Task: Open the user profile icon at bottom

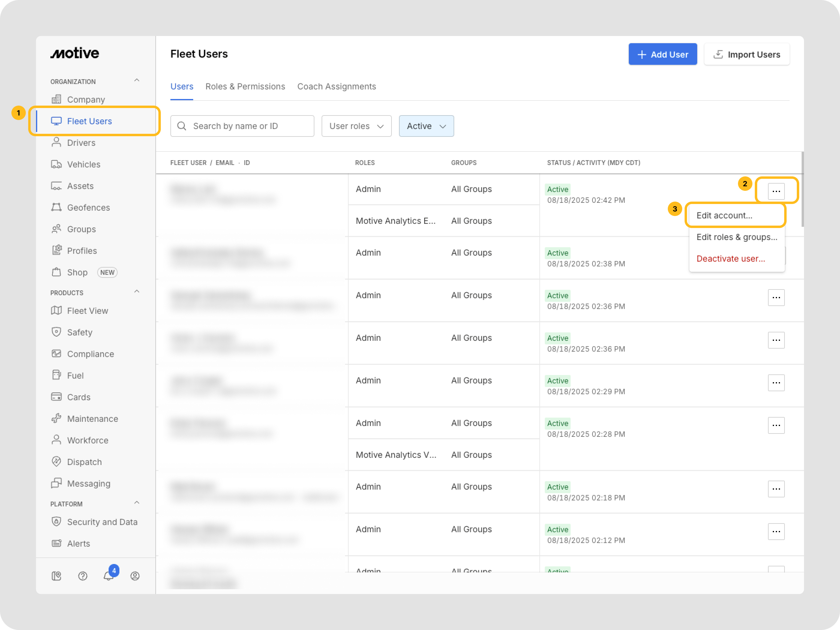Action: 135,576
